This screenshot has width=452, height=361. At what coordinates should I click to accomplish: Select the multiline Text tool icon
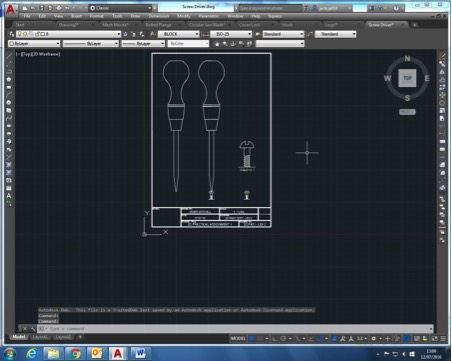pos(9,196)
